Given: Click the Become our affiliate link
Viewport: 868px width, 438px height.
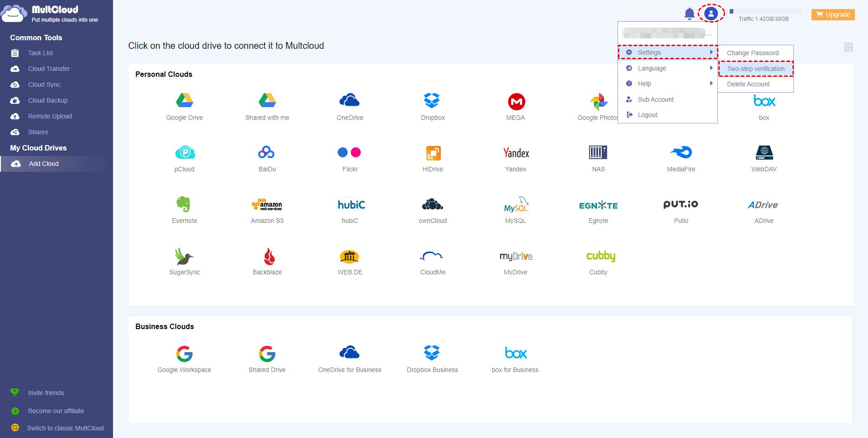Looking at the screenshot, I should click(x=56, y=411).
